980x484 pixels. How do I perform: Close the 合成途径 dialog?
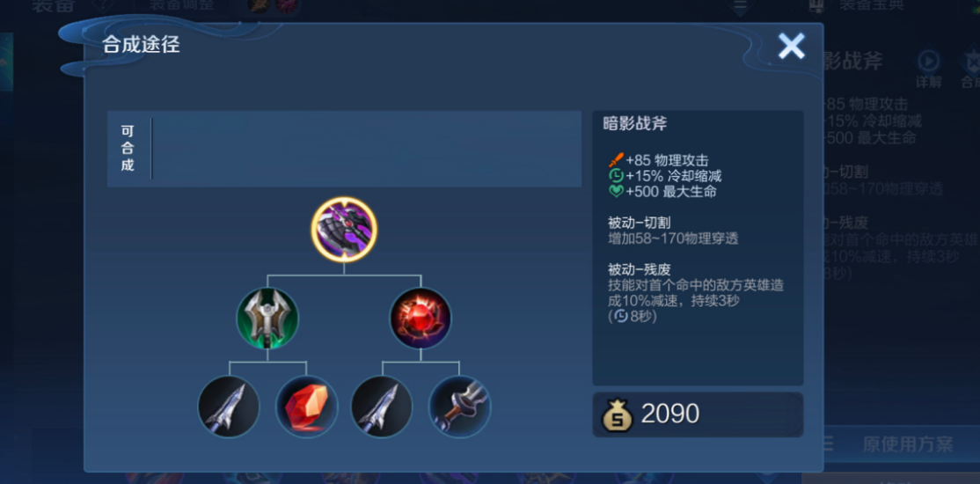791,47
